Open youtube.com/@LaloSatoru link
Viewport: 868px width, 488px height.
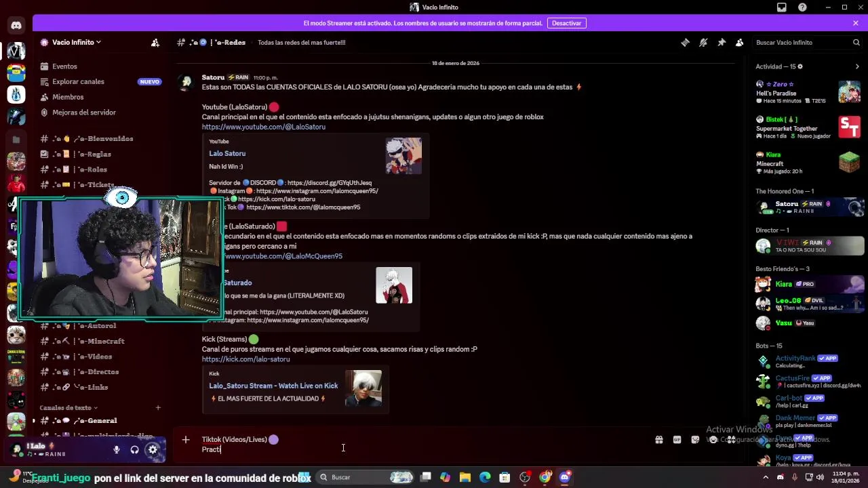point(263,127)
